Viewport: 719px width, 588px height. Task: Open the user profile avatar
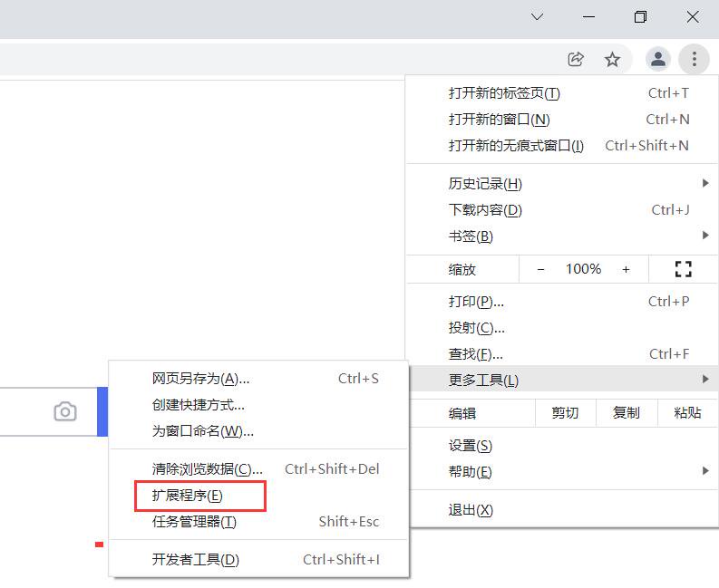[x=658, y=59]
